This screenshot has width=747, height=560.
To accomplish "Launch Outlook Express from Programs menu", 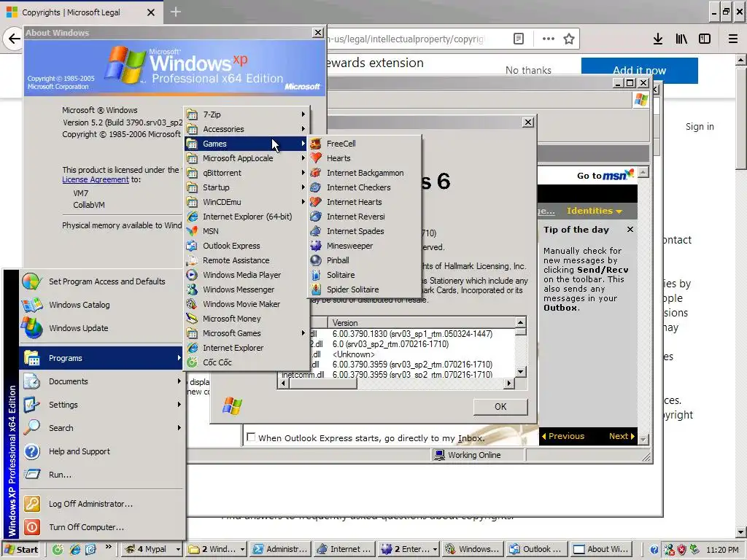I will [x=247, y=246].
